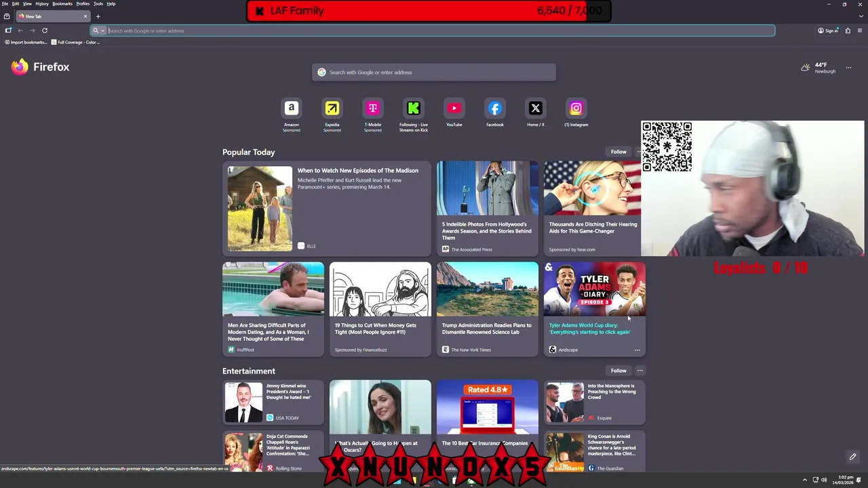This screenshot has height=488, width=868.
Task: Click the 44°F Newburgh weather text
Action: (x=825, y=68)
